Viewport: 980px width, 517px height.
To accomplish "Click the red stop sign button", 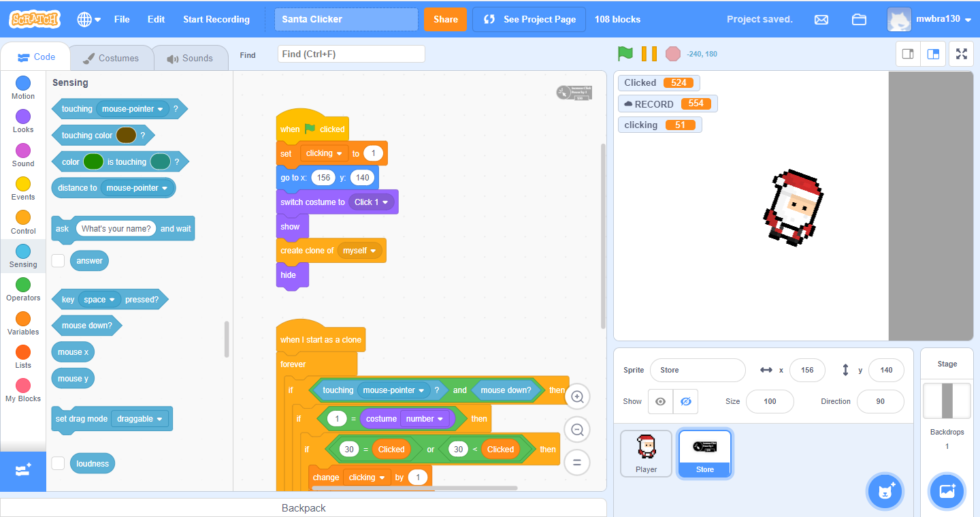I will point(673,54).
